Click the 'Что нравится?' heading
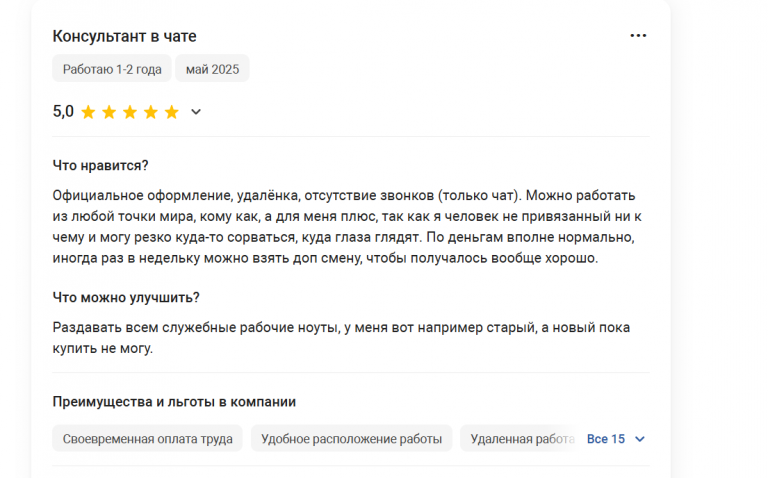Screen dimensions: 768x478 (100, 166)
